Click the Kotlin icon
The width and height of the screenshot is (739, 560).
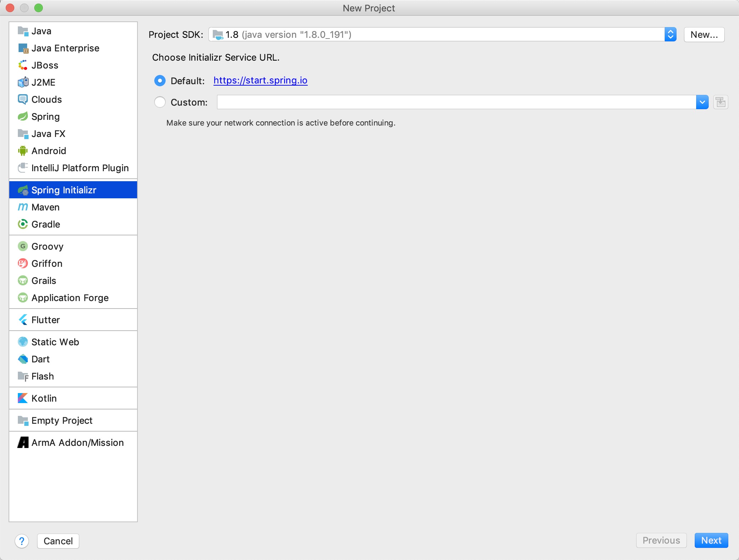23,398
